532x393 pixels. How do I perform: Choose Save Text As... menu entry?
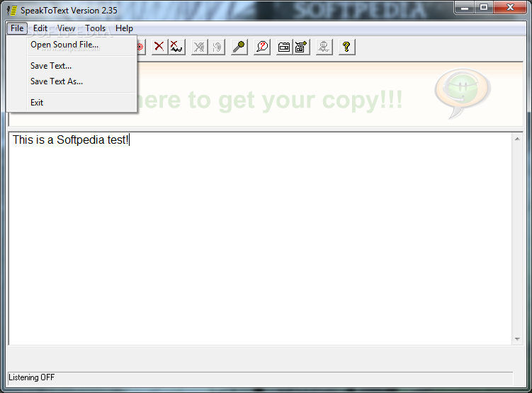click(72, 81)
